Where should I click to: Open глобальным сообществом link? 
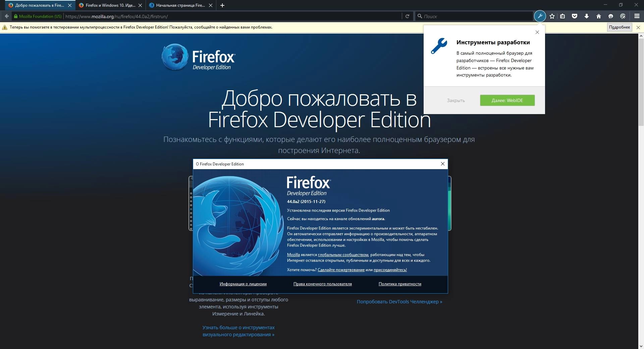click(x=343, y=255)
